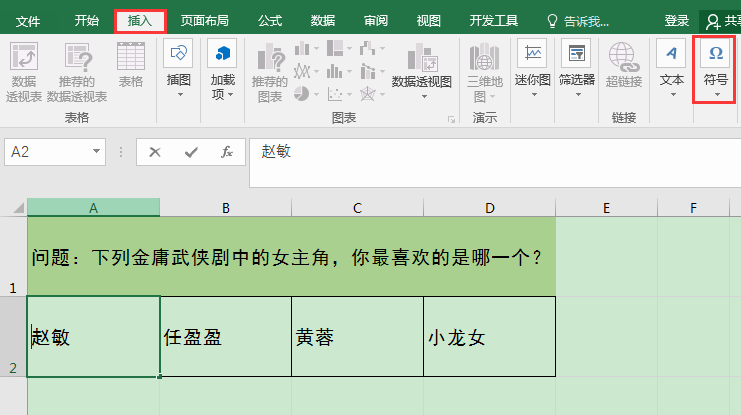This screenshot has width=741, height=415.
Task: Open the 文件 menu tab
Action: 27,21
